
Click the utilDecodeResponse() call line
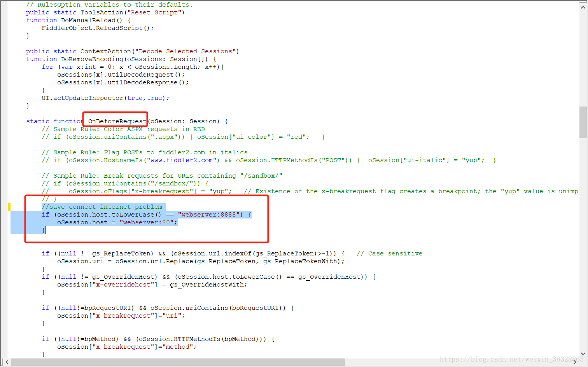coord(123,82)
